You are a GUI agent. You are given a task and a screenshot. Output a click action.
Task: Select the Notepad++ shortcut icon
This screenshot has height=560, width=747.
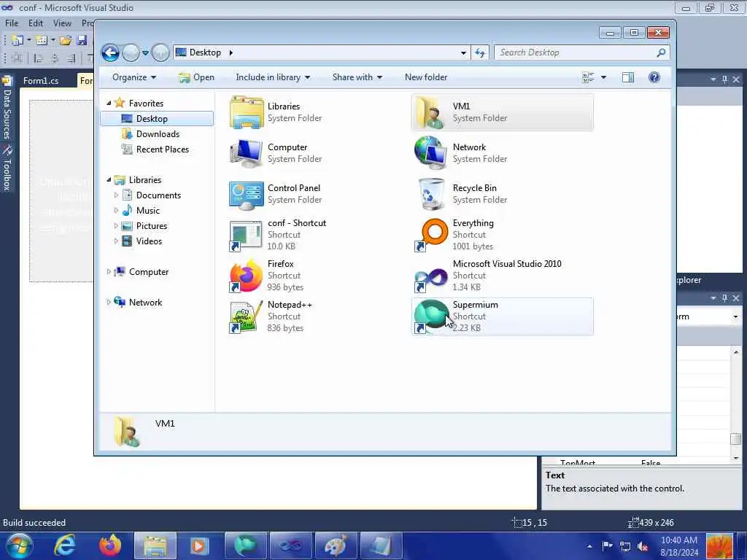point(246,316)
